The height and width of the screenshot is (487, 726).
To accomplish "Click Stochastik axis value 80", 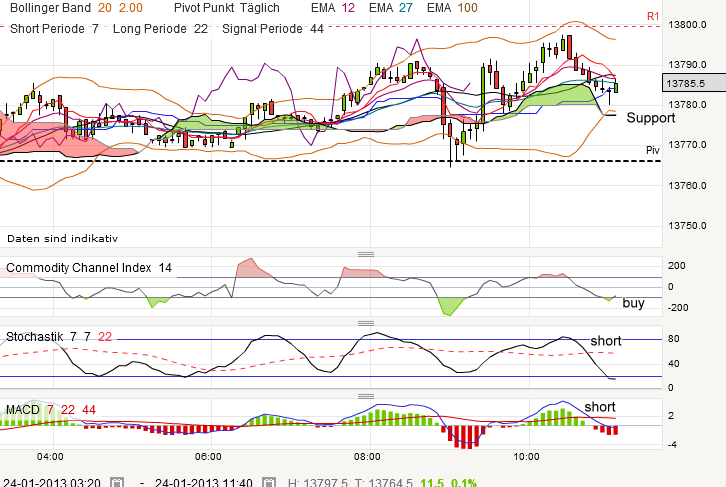I will click(673, 338).
